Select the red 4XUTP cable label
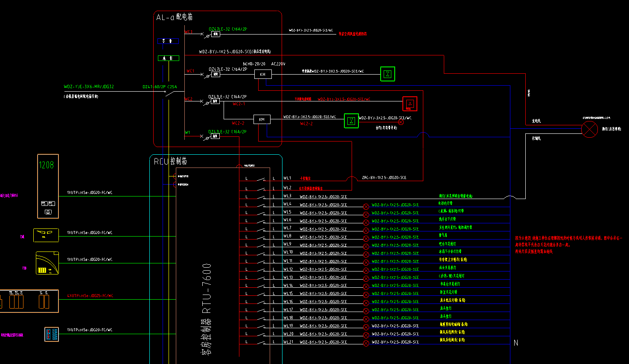The width and height of the screenshot is (629, 364). 90,296
